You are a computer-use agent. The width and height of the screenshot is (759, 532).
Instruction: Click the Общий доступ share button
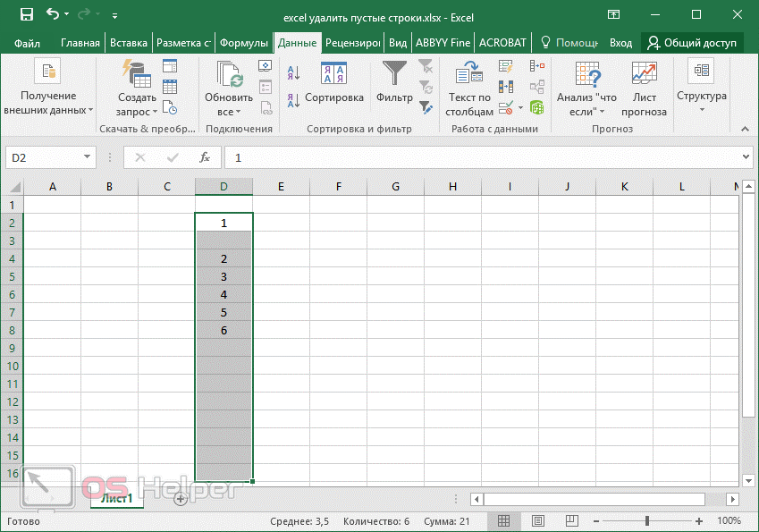[x=693, y=43]
